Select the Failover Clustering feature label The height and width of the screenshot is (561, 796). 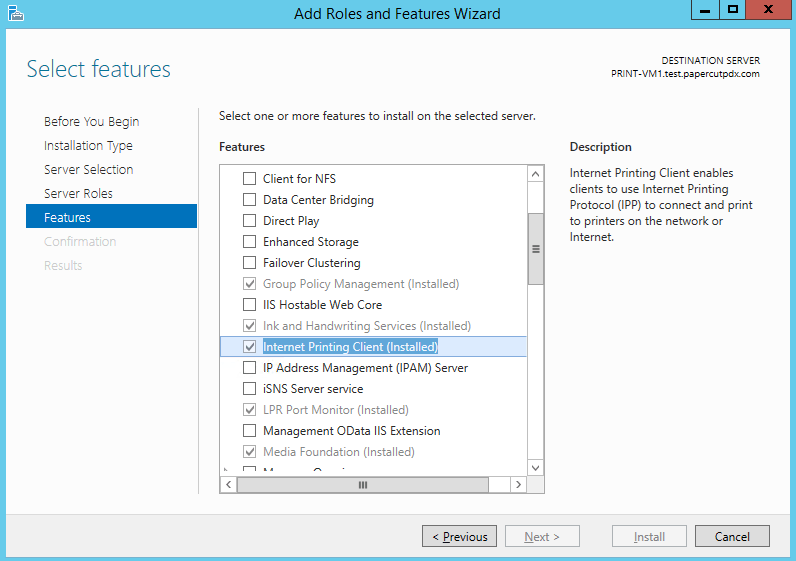point(312,263)
